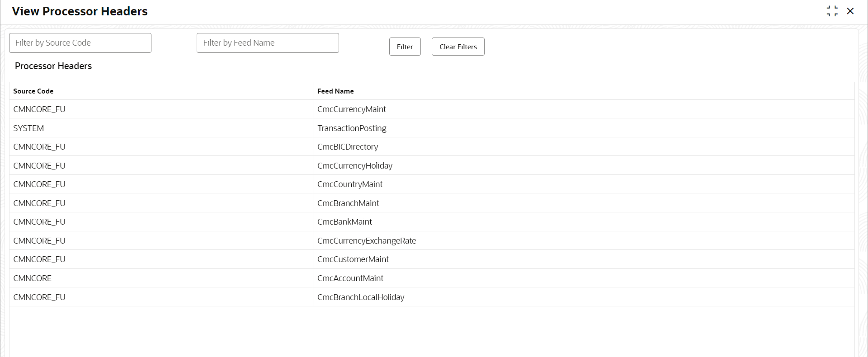Image resolution: width=868 pixels, height=357 pixels.
Task: Select the CmcCountryMaint feed name cell
Action: tap(584, 184)
